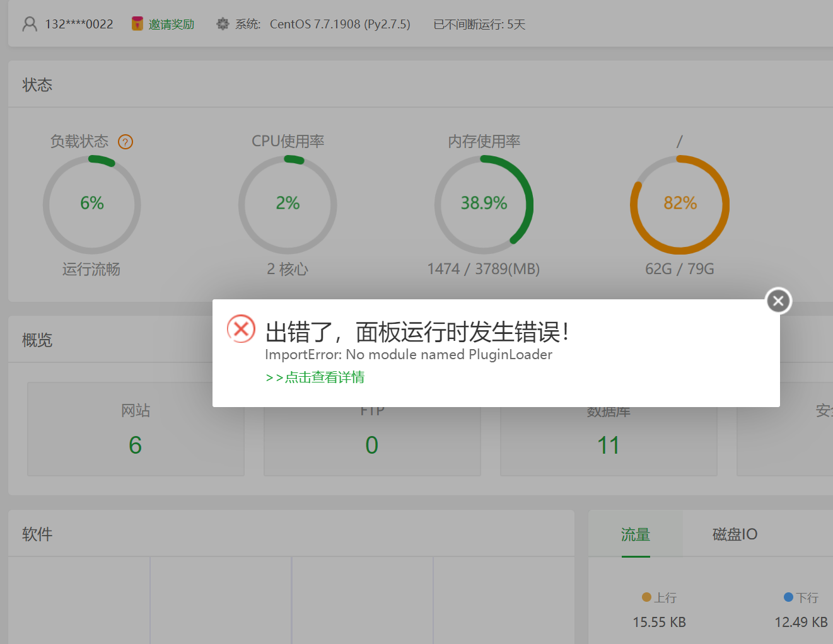833x644 pixels.
Task: Click the load status help question icon
Action: coord(125,142)
